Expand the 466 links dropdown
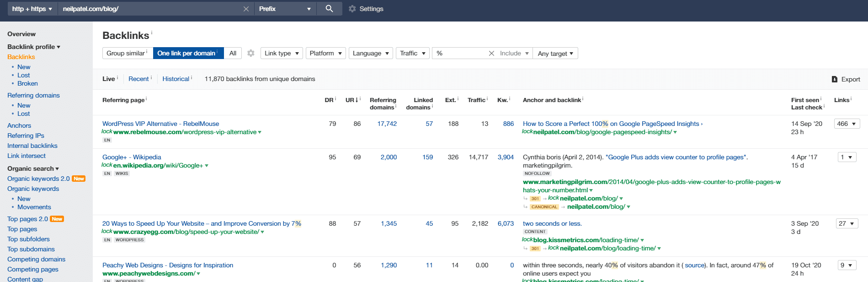 click(847, 124)
